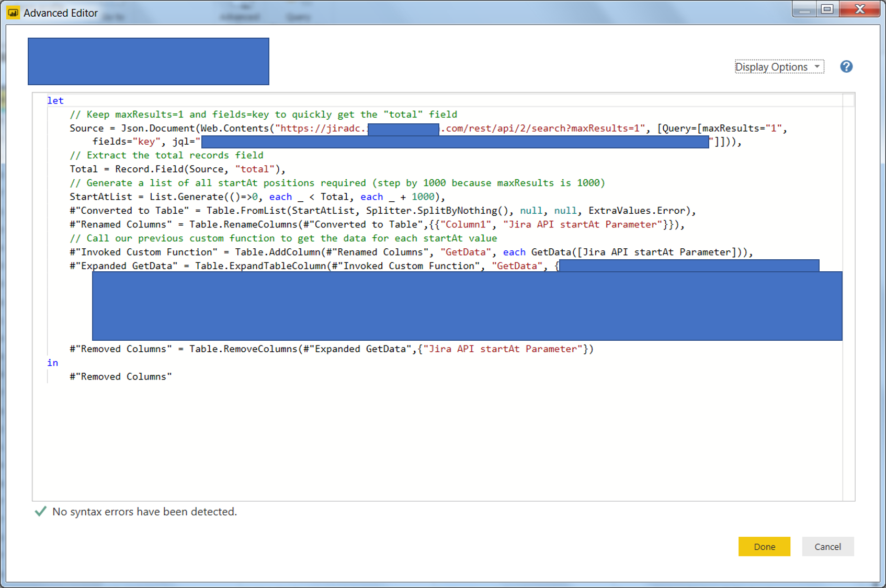Click the '#"Converted to Table"' code line
The height and width of the screenshot is (588, 886).
pyautogui.click(x=383, y=211)
